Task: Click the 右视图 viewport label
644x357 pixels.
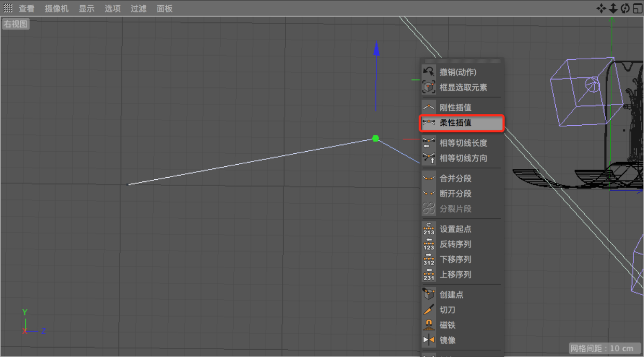Action: pyautogui.click(x=16, y=24)
